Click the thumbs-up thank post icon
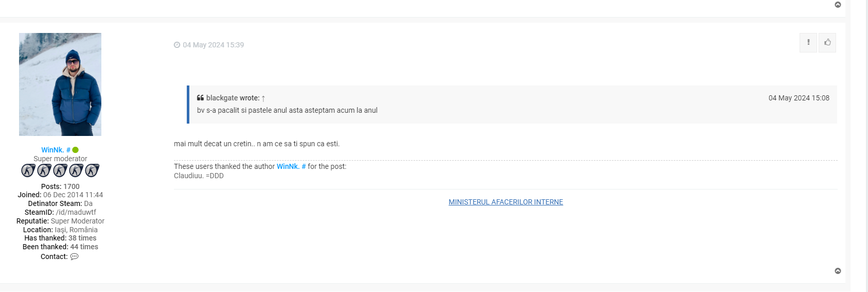This screenshot has width=868, height=292. click(827, 43)
